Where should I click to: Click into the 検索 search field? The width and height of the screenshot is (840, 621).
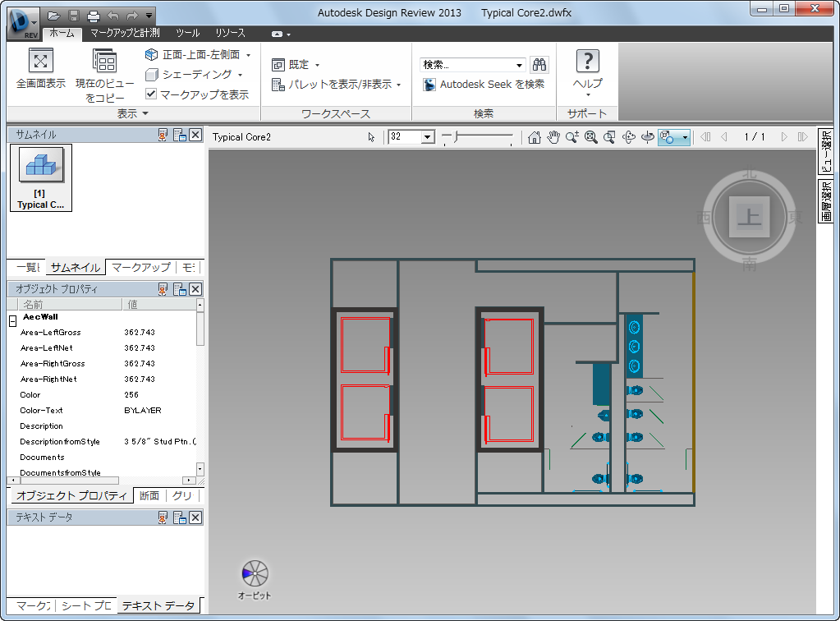pyautogui.click(x=466, y=65)
